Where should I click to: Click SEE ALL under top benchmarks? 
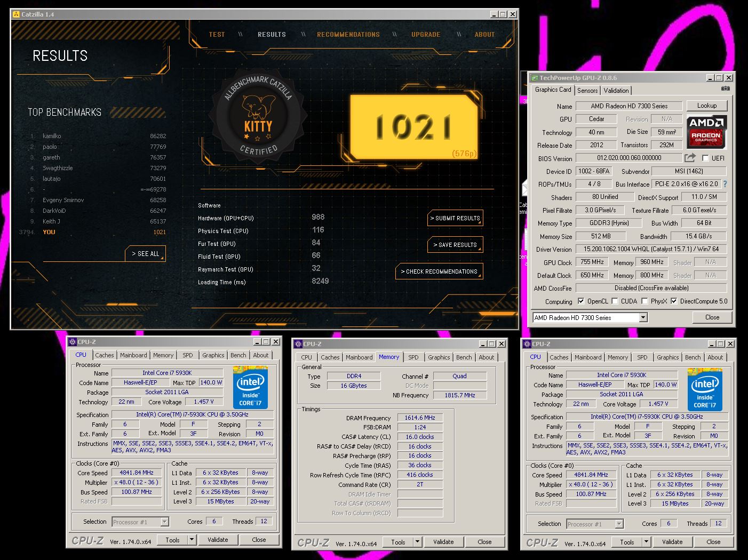[x=146, y=254]
